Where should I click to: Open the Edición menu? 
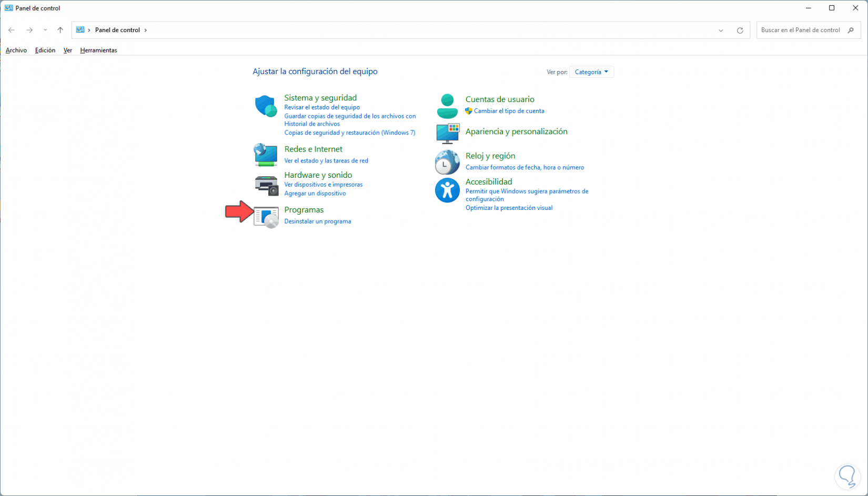[45, 50]
